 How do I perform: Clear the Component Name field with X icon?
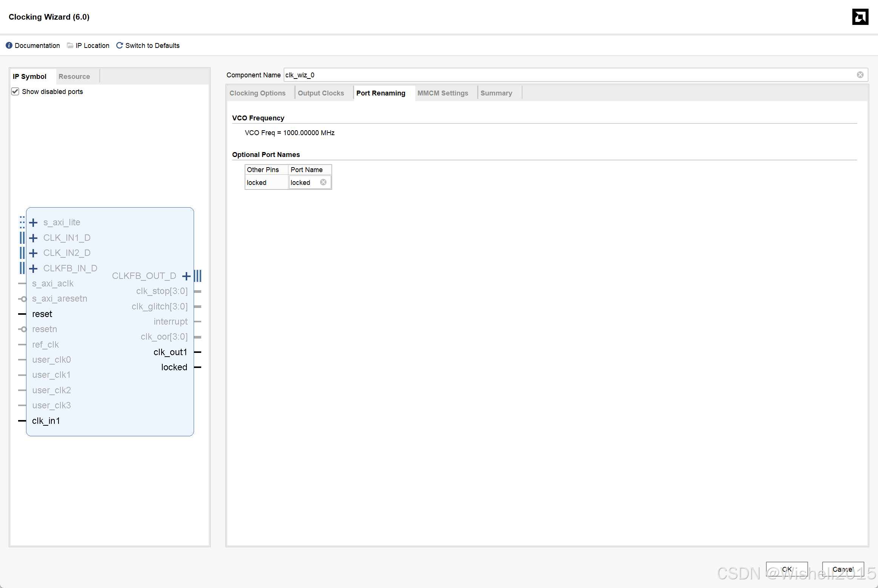pos(860,75)
